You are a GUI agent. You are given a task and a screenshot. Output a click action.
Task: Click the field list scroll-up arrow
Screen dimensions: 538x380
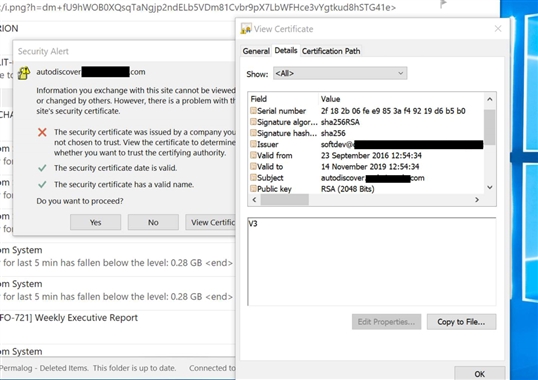(x=490, y=99)
